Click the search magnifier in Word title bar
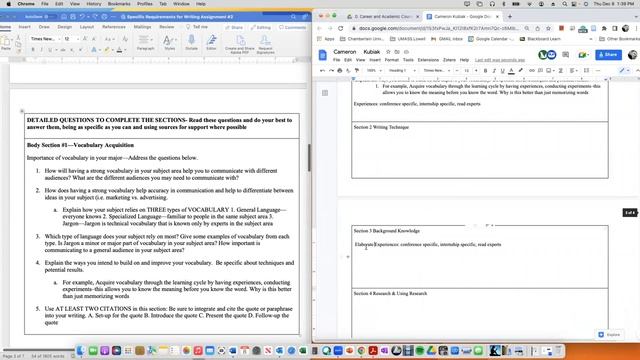 293,17
